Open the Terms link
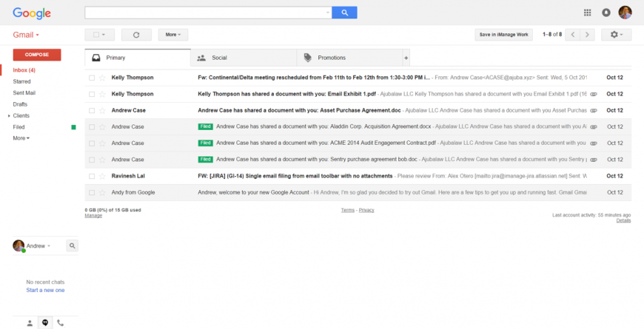644x329 pixels. tap(347, 210)
